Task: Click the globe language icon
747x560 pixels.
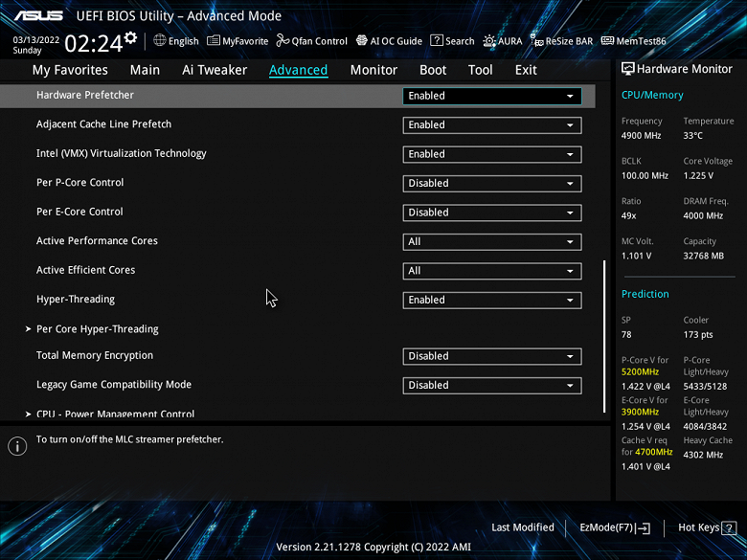Action: 160,40
